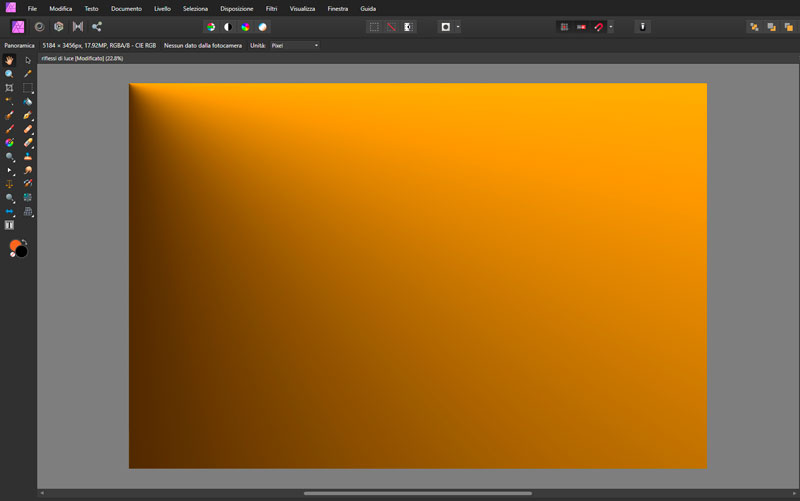
Task: Toggle Force Pixel Alignment
Action: (x=581, y=27)
